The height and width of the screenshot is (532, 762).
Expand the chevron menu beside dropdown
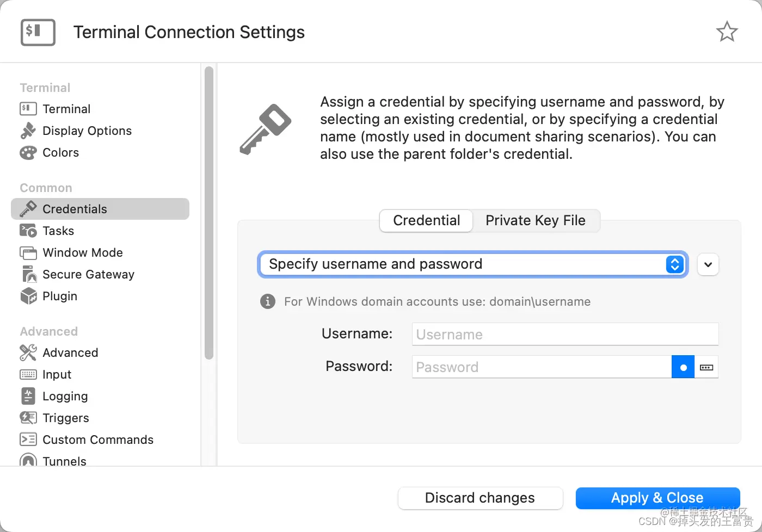click(x=708, y=265)
